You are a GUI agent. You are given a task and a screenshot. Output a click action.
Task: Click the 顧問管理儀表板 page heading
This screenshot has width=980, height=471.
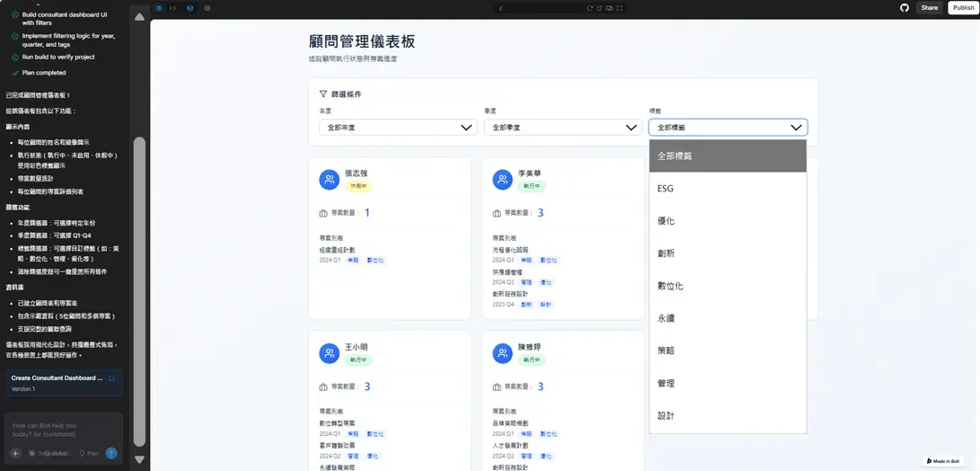coord(362,42)
